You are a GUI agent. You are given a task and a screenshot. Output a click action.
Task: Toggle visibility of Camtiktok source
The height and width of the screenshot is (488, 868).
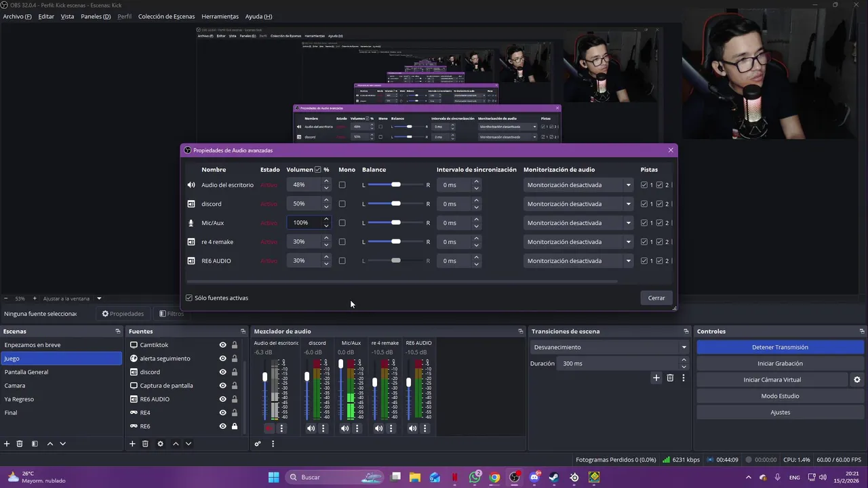click(x=222, y=345)
